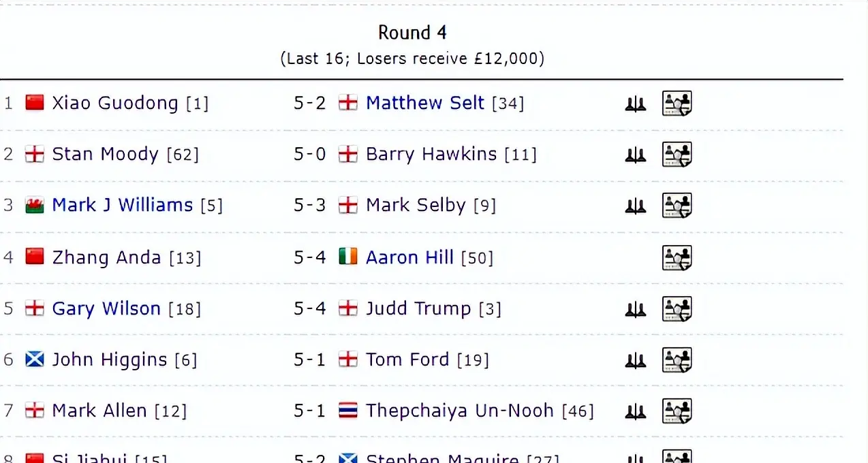Click the Irish flag beside Aaron Hill

(x=348, y=257)
